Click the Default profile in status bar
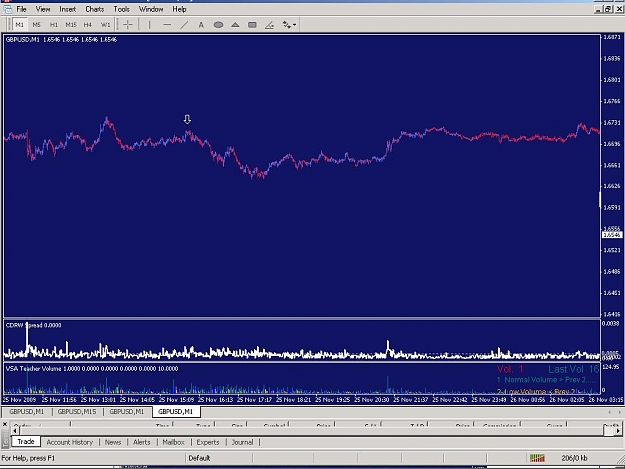This screenshot has width=625, height=469. click(x=199, y=458)
